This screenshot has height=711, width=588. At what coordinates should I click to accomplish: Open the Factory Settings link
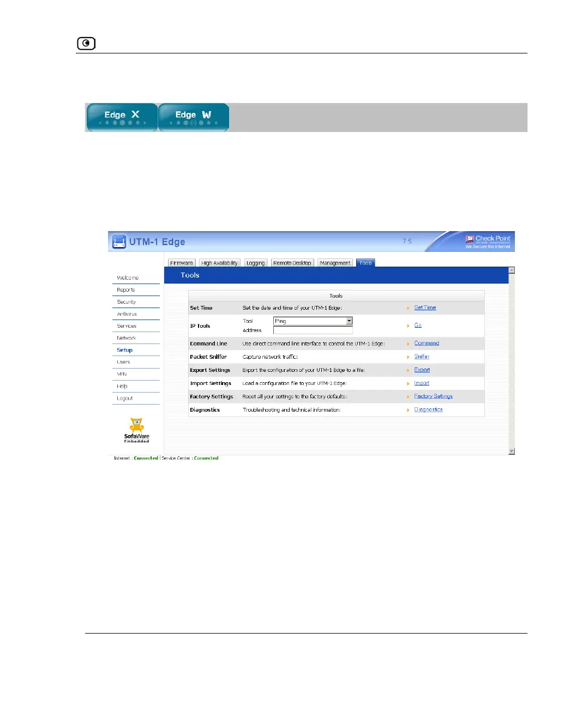click(x=434, y=396)
